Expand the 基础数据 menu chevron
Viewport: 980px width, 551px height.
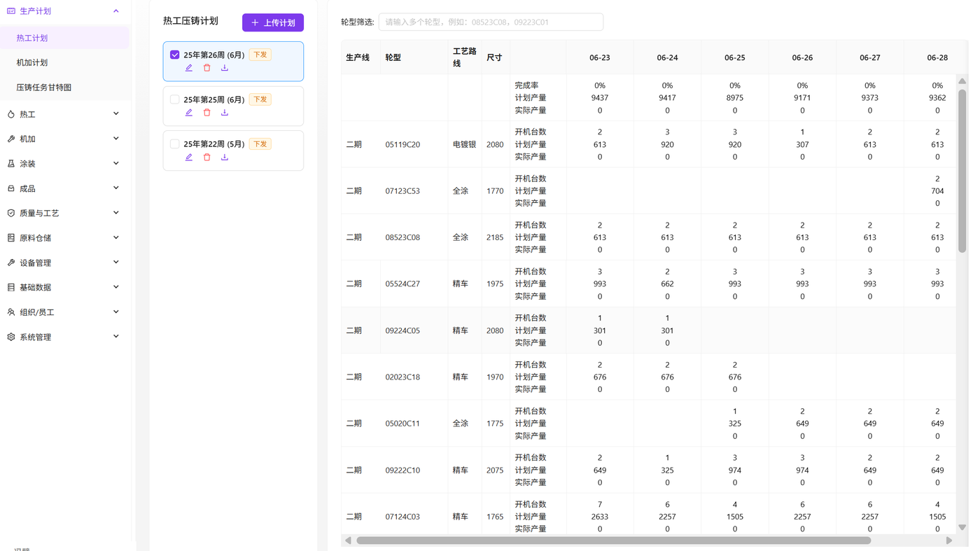pos(116,287)
